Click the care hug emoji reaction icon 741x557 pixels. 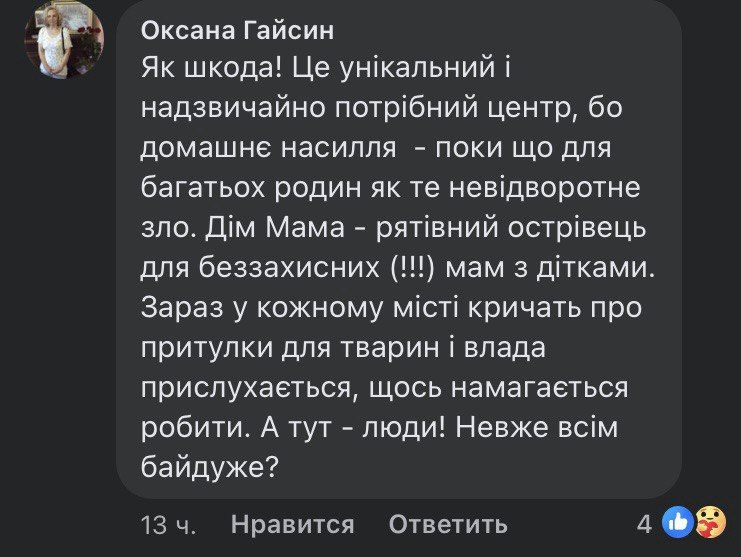coord(709,521)
